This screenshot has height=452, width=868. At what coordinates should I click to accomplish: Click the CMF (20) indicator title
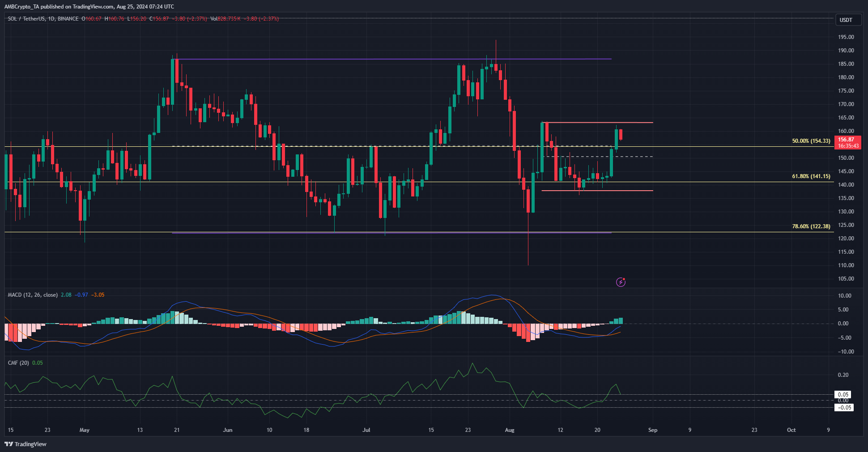(x=18, y=363)
